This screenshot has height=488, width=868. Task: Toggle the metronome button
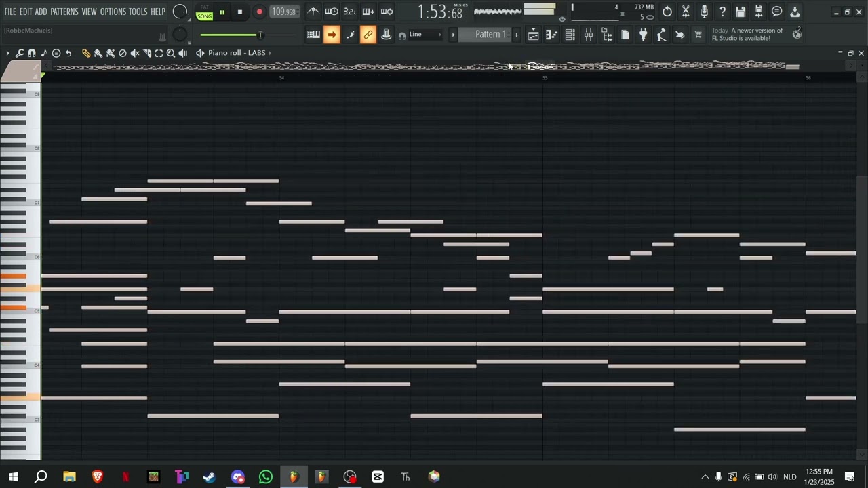click(313, 12)
